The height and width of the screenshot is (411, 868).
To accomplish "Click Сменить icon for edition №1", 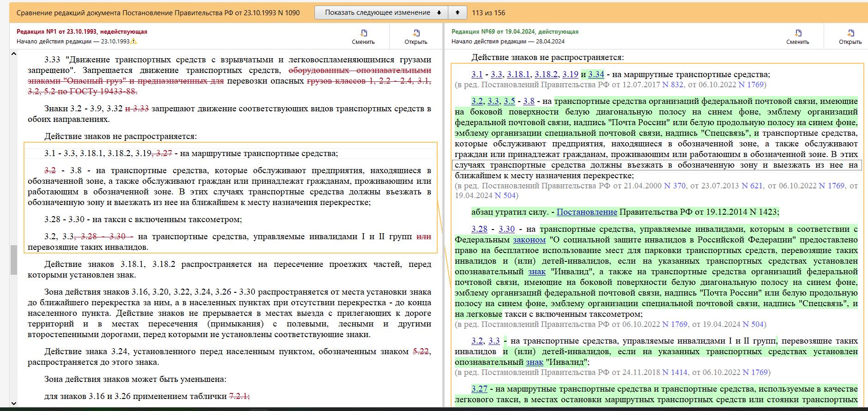I will click(363, 33).
